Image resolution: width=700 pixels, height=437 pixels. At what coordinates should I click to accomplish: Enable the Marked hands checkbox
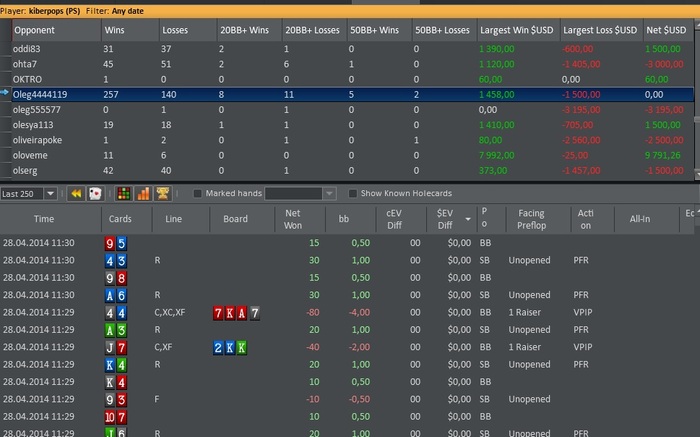point(197,193)
